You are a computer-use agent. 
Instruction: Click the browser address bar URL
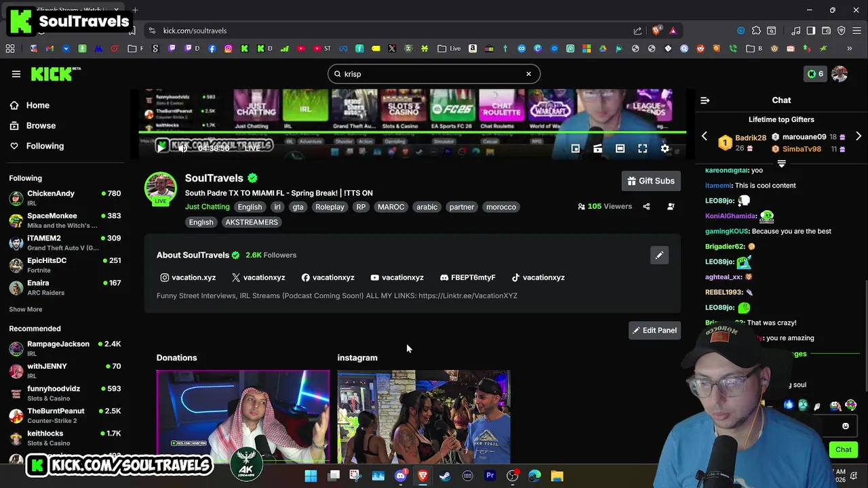pos(195,30)
